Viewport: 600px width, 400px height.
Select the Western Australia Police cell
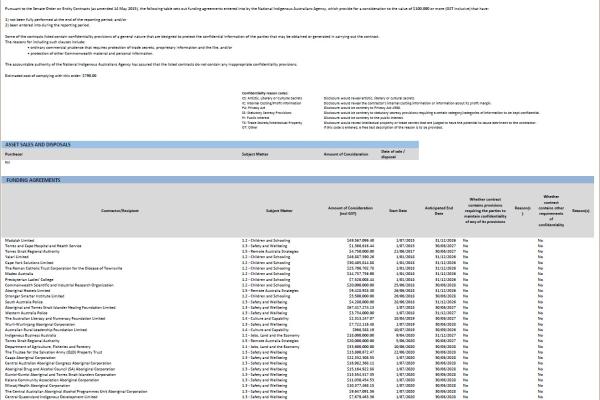26,313
